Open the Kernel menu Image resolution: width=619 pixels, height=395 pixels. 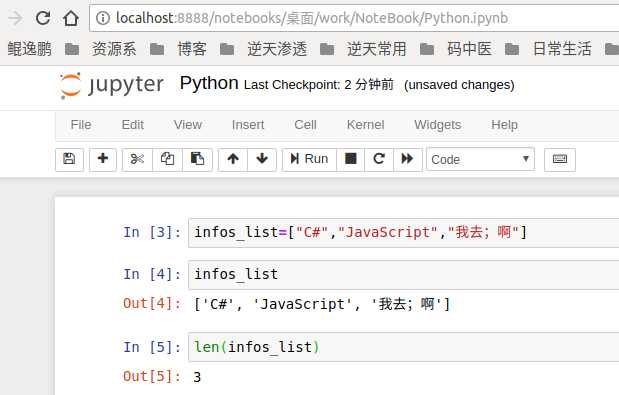coord(365,125)
